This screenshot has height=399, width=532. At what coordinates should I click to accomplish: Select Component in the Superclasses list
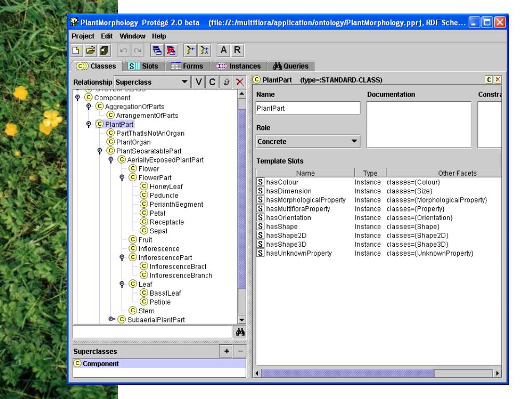[x=159, y=364]
